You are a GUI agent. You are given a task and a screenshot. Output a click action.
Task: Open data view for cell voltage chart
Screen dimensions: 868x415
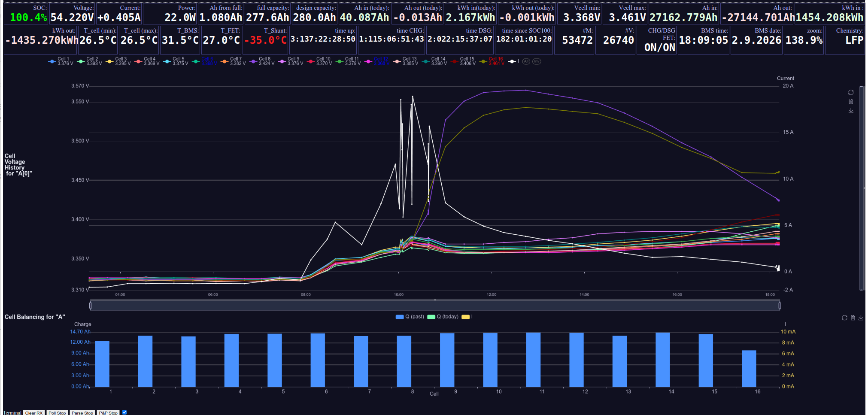click(851, 102)
